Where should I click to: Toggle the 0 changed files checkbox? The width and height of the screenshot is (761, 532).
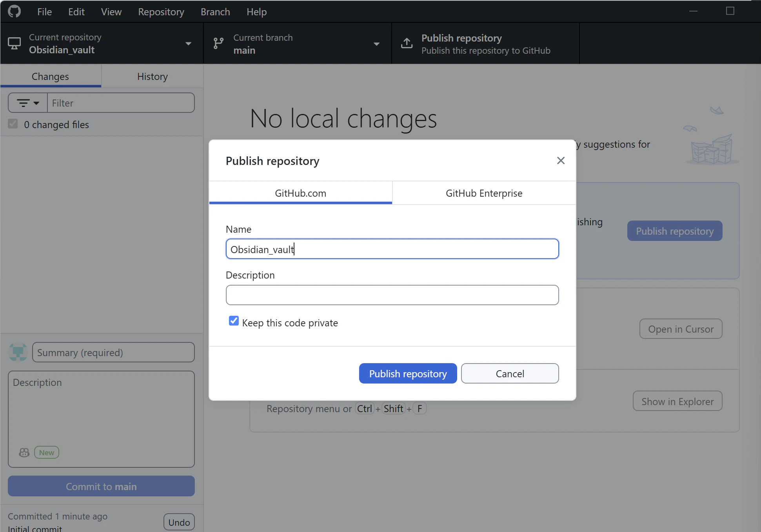tap(13, 124)
